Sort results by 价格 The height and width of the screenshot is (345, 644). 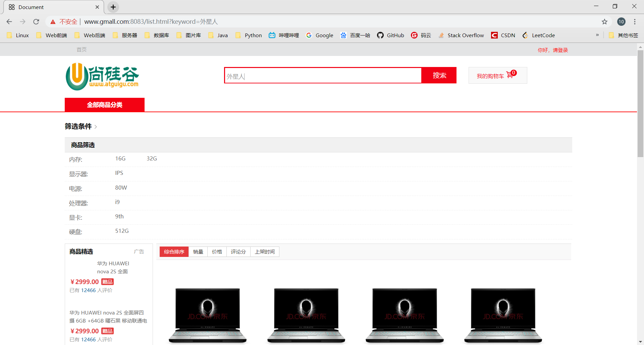pos(217,252)
